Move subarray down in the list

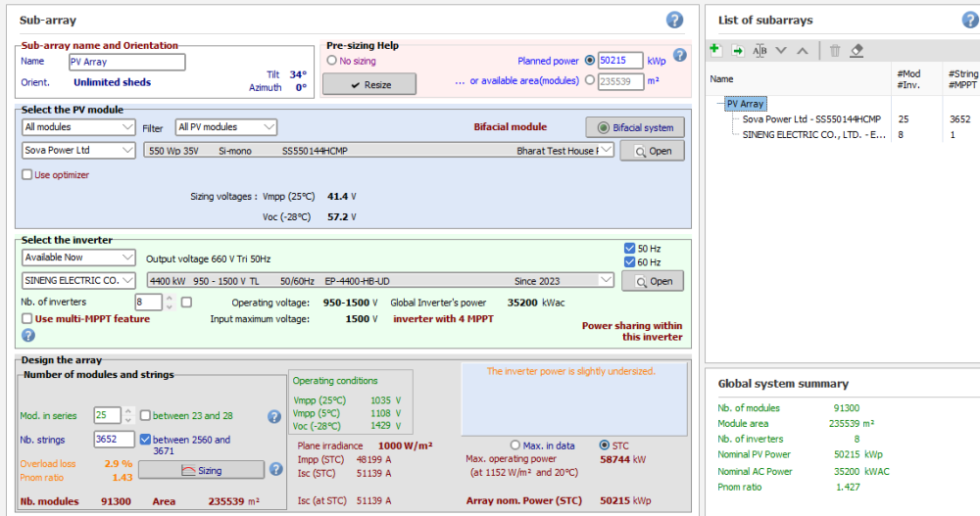781,50
